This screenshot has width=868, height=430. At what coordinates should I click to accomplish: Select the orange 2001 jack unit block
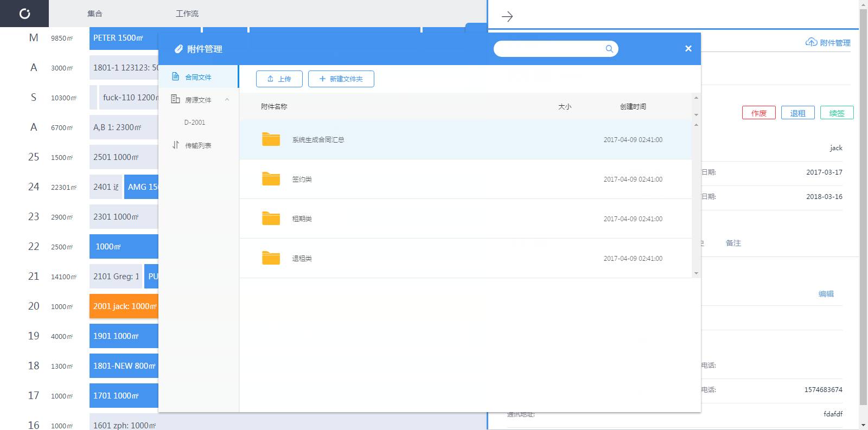tap(124, 306)
